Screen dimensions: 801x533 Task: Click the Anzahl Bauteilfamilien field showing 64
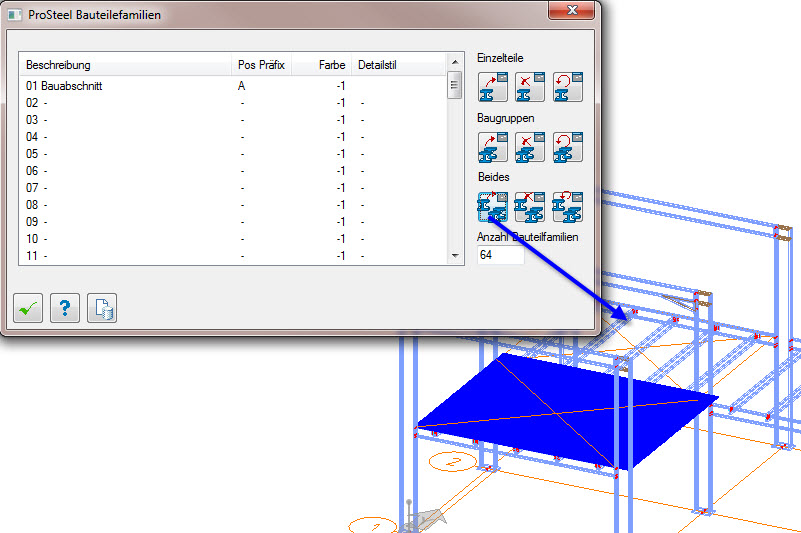501,255
